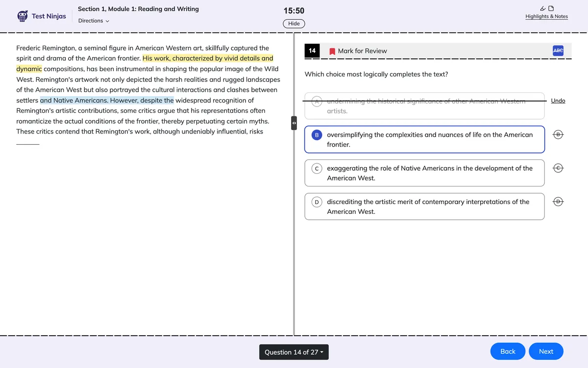588x368 pixels.
Task: Click the 15:50 countdown timer
Action: click(294, 10)
